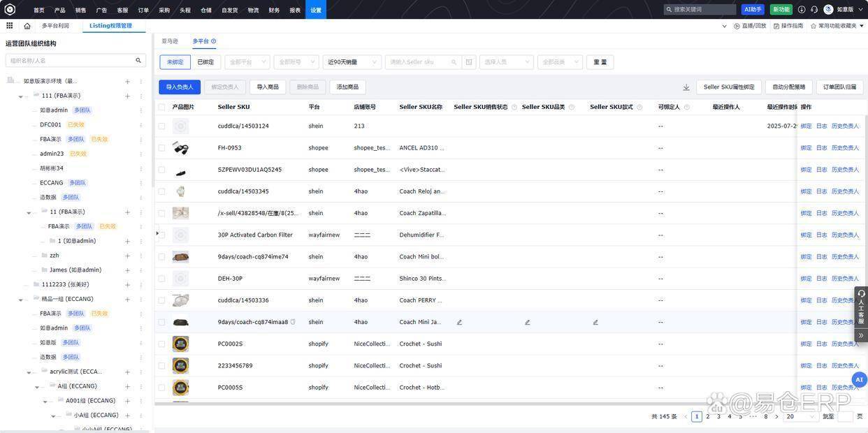
Task: Click the export download icon above table
Action: (686, 87)
